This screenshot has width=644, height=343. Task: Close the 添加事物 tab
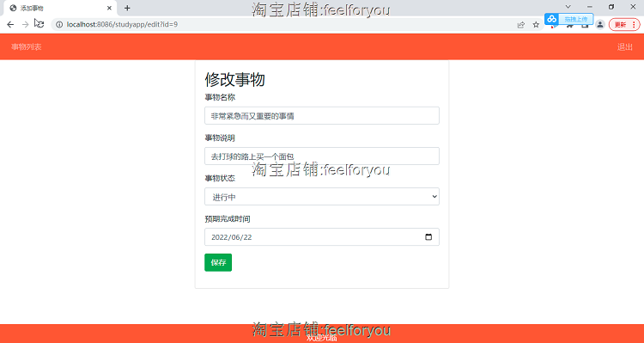point(109,9)
